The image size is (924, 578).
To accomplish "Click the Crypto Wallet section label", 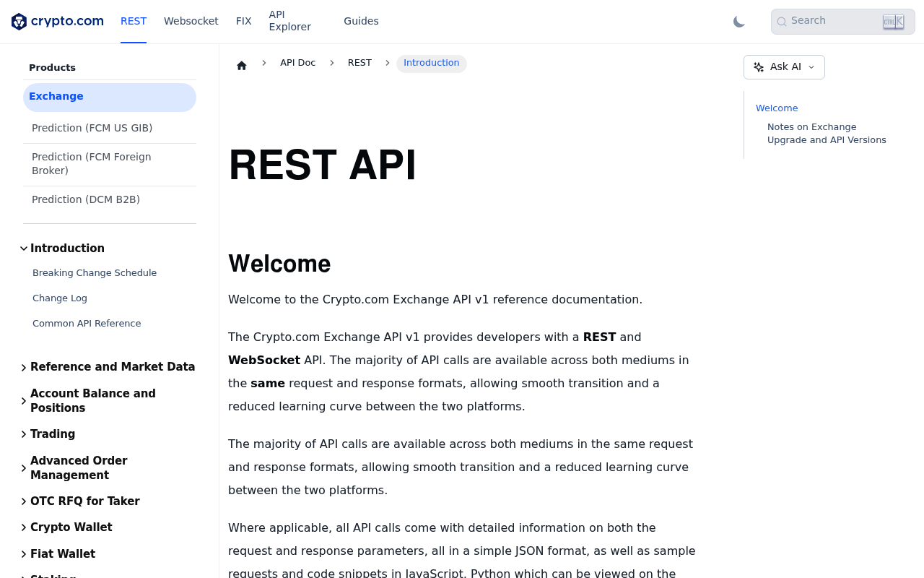I will click(x=71, y=527).
